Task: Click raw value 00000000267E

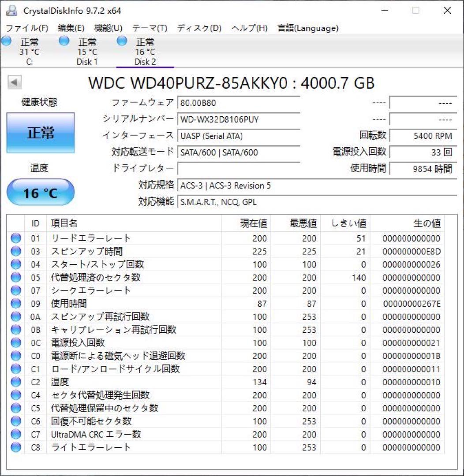Action: point(412,304)
